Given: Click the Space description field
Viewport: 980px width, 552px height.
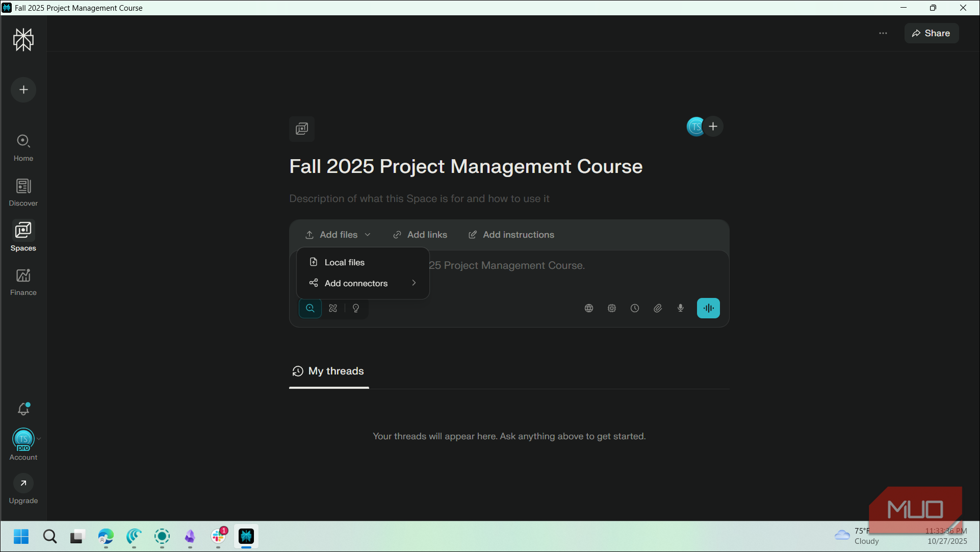Looking at the screenshot, I should tap(419, 198).
